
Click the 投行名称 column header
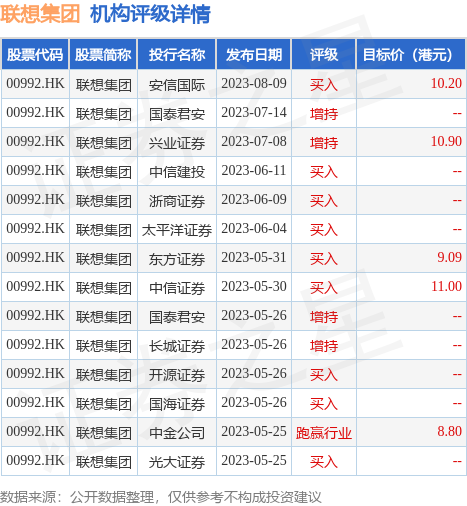(x=177, y=54)
